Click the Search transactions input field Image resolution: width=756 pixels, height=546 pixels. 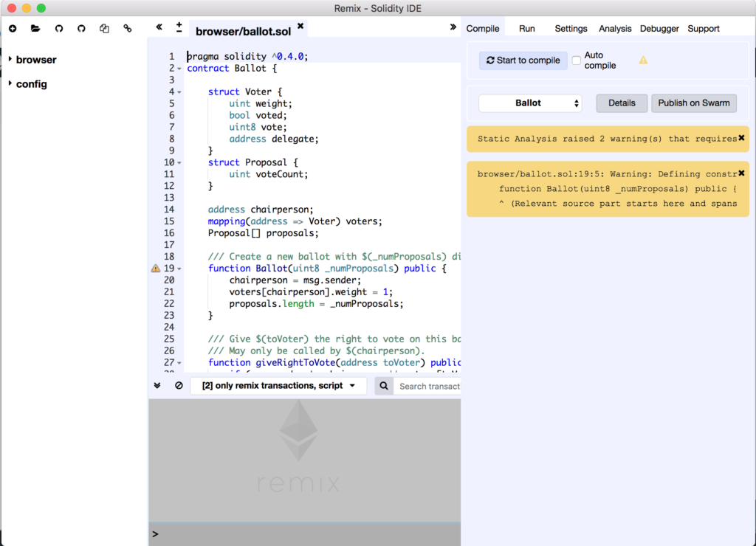[x=428, y=386]
